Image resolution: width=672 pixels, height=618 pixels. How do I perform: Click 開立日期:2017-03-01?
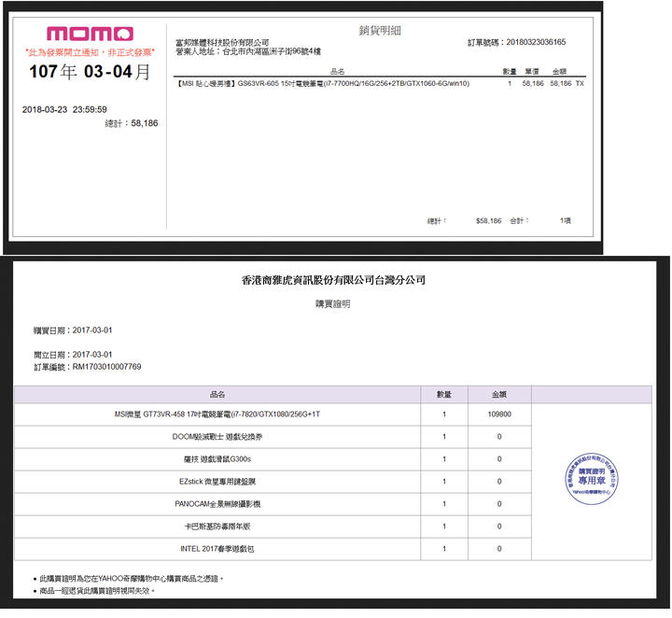click(73, 355)
